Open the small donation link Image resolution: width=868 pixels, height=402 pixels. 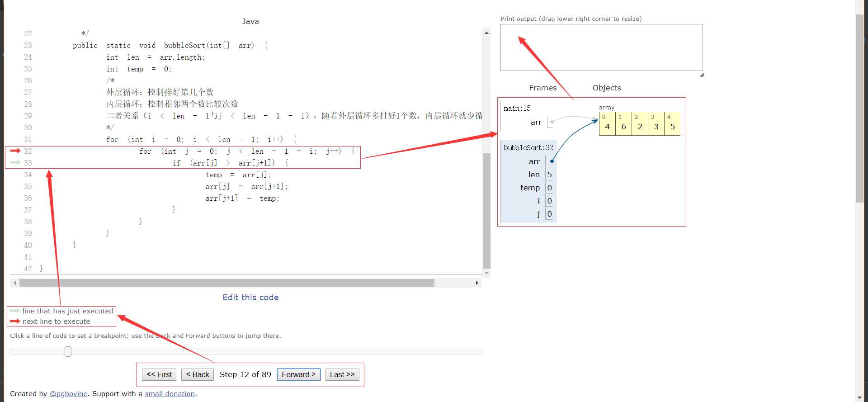(170, 393)
